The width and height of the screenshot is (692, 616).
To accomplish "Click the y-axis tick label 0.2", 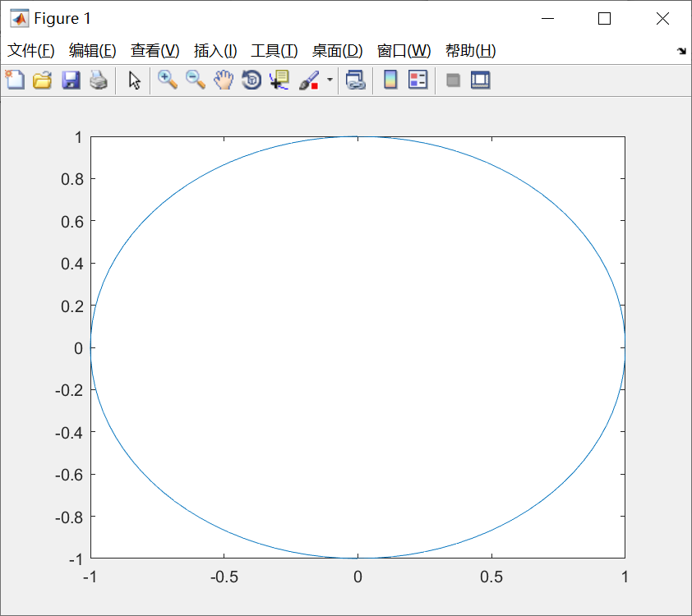I will pos(72,306).
